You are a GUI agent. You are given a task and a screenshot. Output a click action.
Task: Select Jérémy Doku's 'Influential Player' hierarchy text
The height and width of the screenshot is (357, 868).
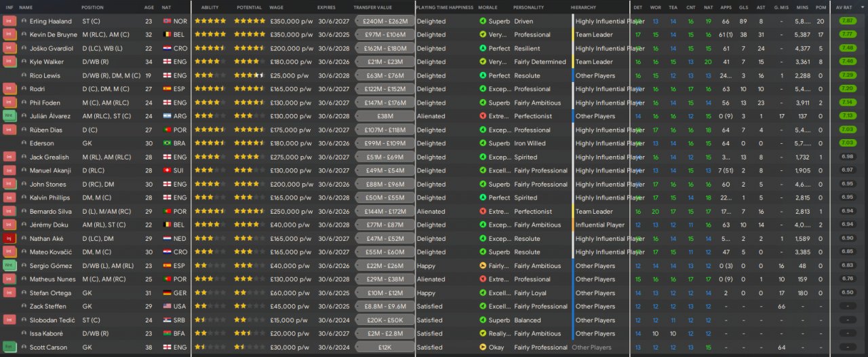click(x=600, y=225)
